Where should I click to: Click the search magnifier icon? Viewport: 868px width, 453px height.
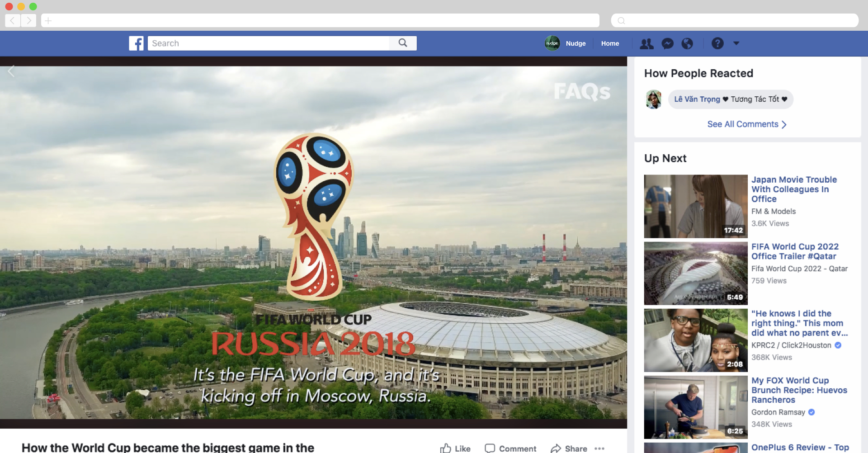point(403,43)
